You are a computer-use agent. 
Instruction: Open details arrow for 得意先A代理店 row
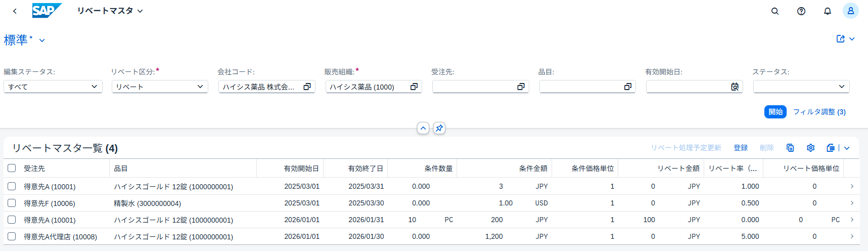coord(852,236)
